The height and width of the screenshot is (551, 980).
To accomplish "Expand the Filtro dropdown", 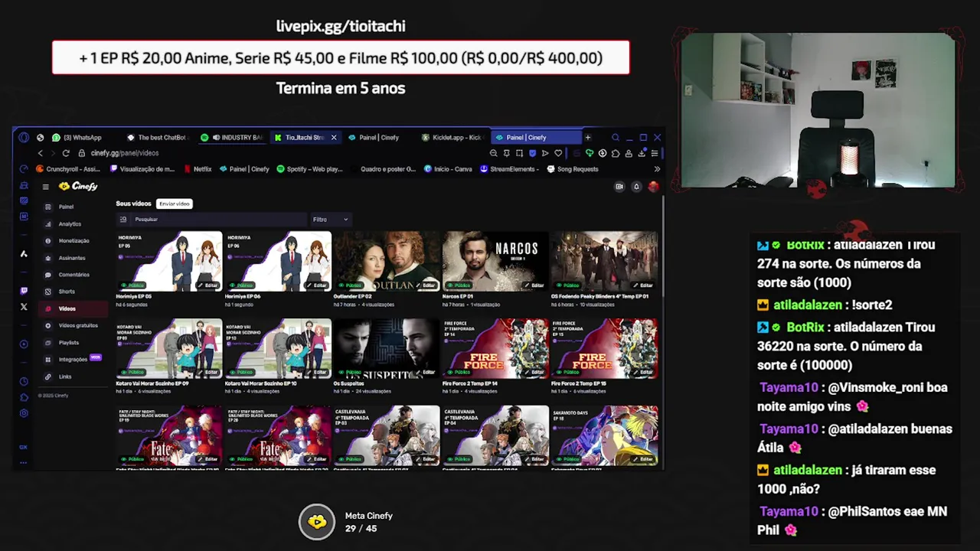I will coord(331,220).
